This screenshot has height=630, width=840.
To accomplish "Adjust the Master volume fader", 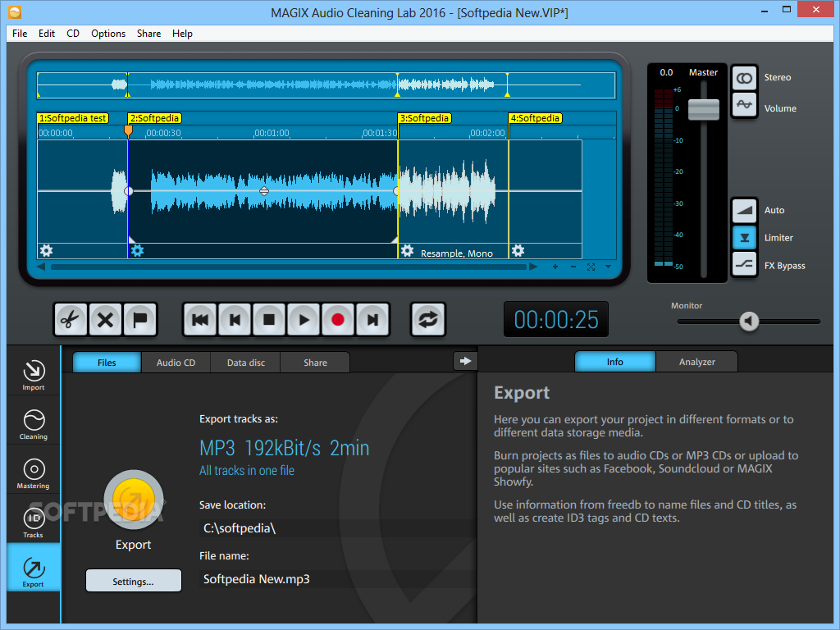I will click(x=703, y=109).
